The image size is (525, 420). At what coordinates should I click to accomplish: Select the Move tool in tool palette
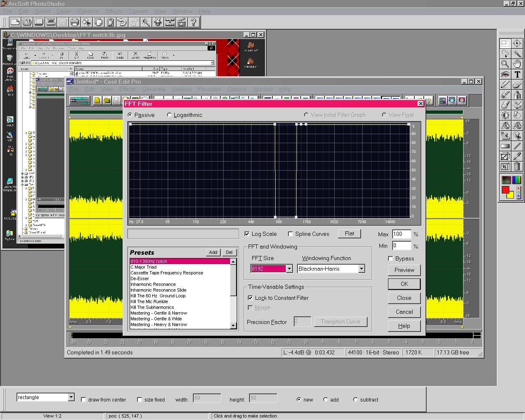coord(517,43)
